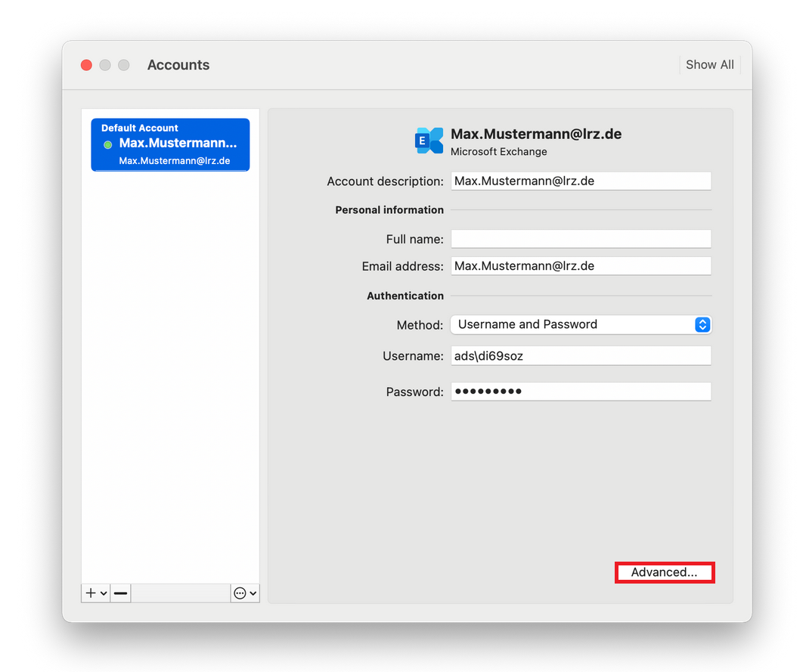Click the Accounts window title

[x=178, y=65]
